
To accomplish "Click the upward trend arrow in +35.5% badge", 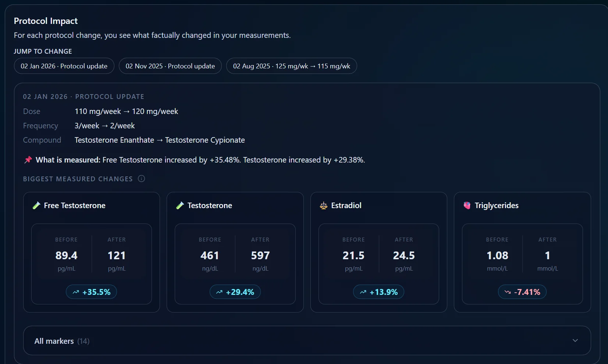I will click(76, 292).
